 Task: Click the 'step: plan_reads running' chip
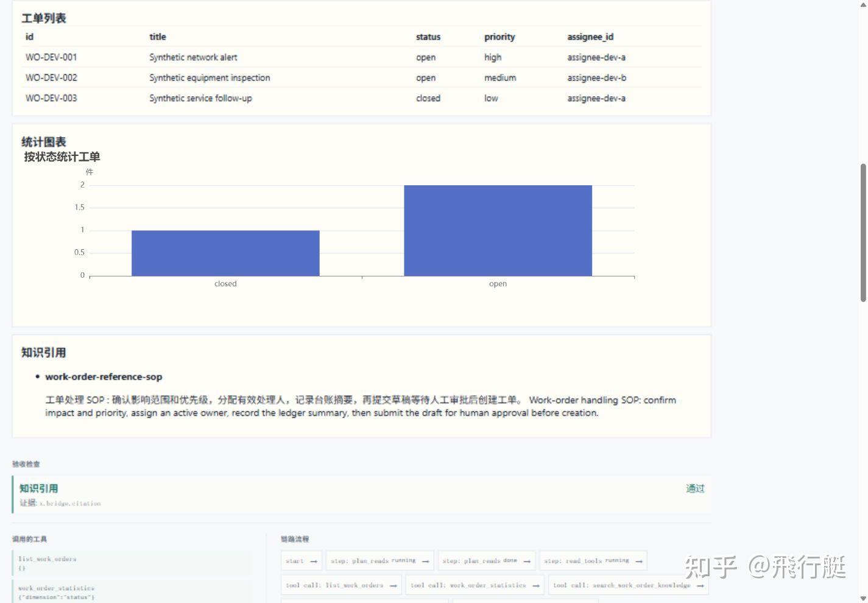point(380,560)
